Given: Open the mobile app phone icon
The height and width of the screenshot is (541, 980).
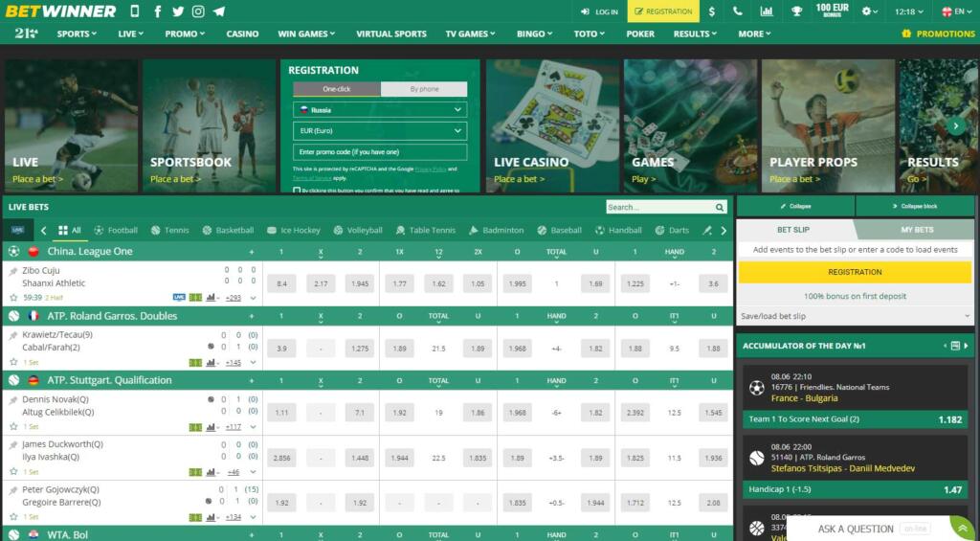Looking at the screenshot, I should pos(134,11).
